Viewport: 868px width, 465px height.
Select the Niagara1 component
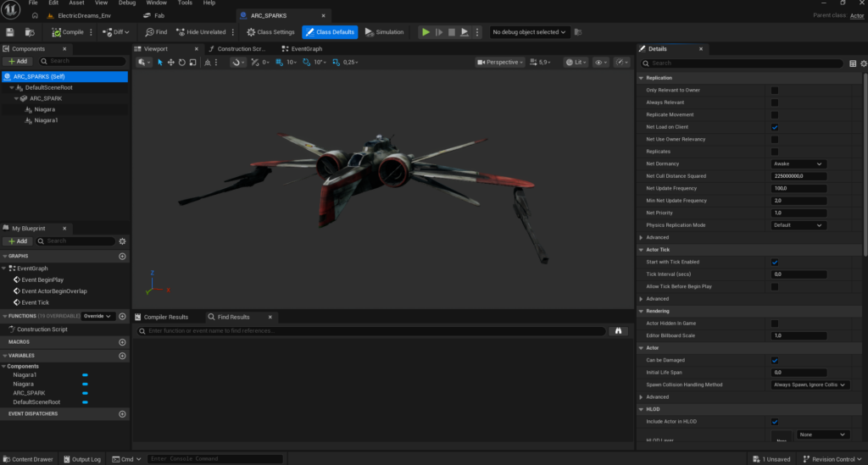(x=46, y=120)
